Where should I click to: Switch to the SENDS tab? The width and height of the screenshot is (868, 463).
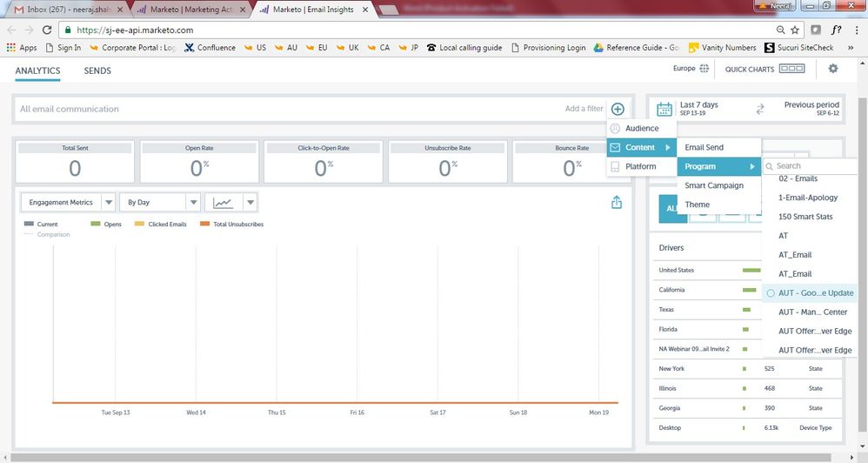(97, 70)
